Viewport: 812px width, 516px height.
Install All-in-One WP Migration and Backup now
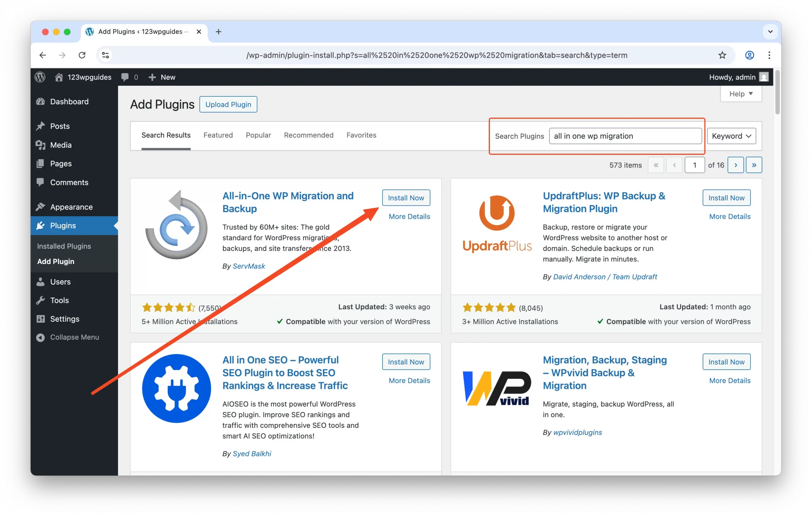pyautogui.click(x=406, y=198)
